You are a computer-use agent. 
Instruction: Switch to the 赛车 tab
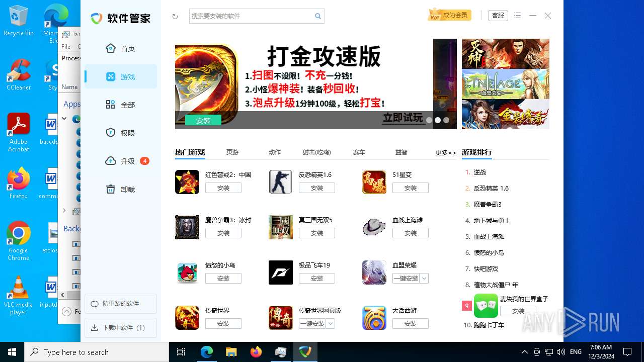359,152
